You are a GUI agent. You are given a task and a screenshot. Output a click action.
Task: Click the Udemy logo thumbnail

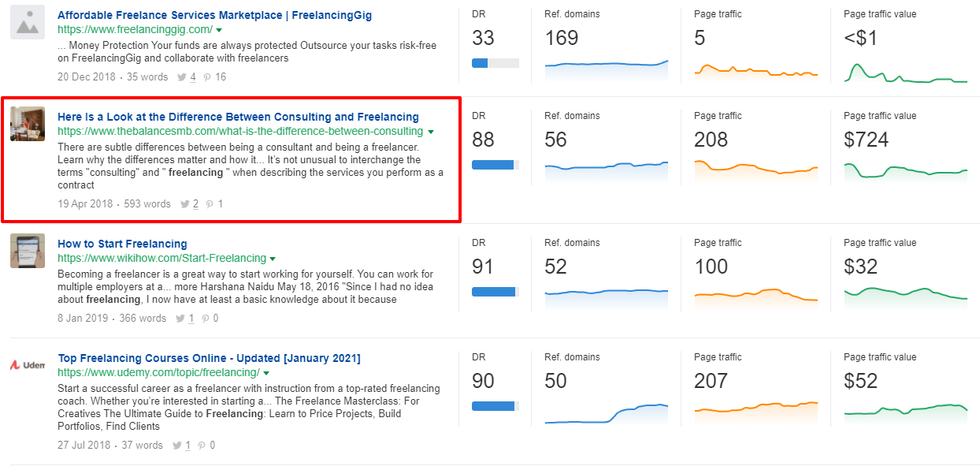pos(27,365)
